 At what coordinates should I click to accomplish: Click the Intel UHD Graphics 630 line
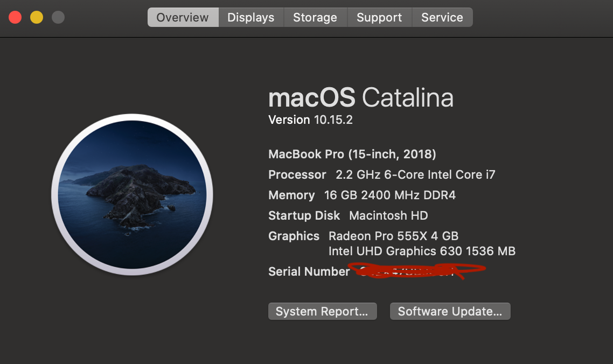click(x=422, y=251)
